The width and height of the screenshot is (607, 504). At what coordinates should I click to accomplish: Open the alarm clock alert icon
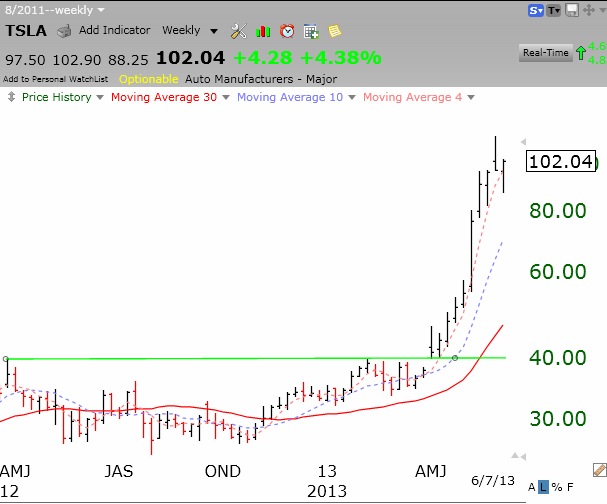point(286,31)
